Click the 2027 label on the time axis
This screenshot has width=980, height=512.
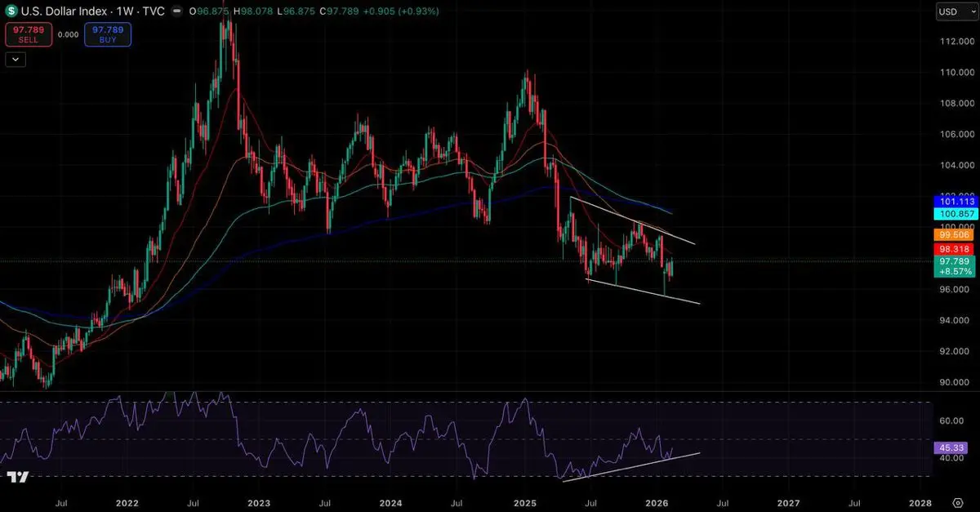coord(788,503)
